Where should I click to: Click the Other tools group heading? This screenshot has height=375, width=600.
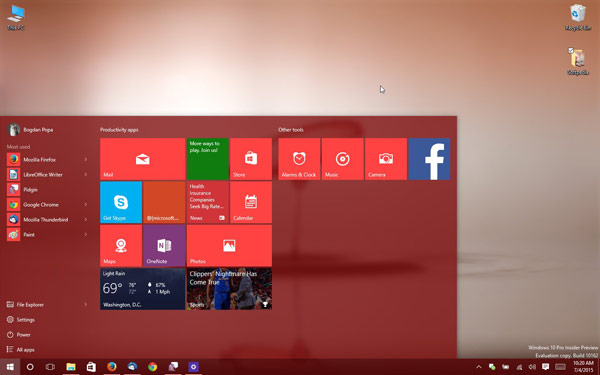tap(291, 130)
